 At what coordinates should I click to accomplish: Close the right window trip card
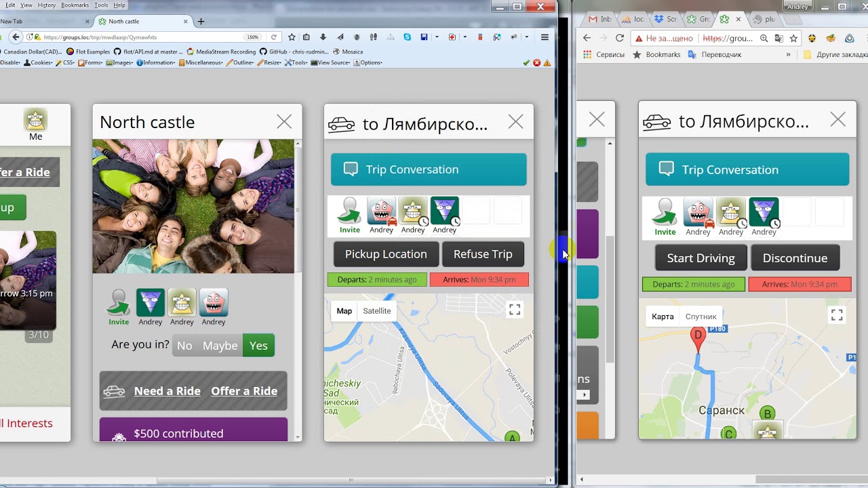point(837,120)
